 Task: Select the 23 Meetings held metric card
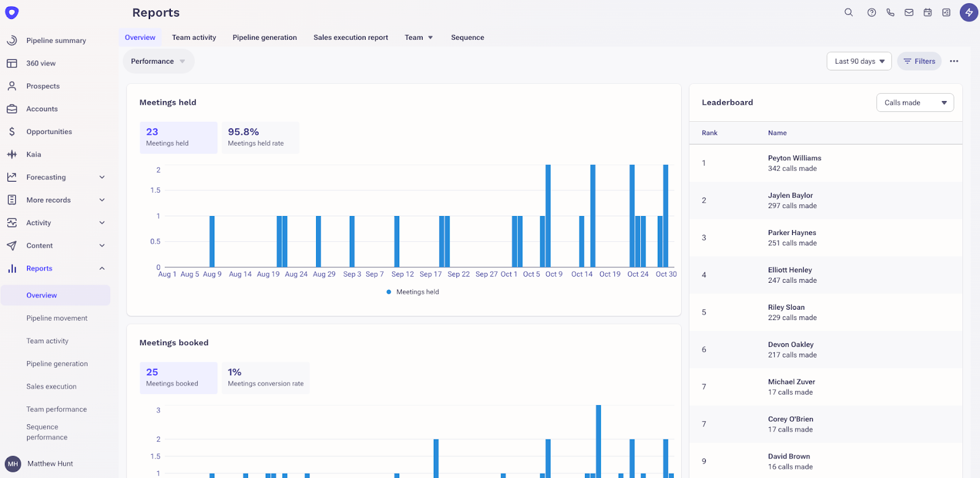click(x=178, y=137)
